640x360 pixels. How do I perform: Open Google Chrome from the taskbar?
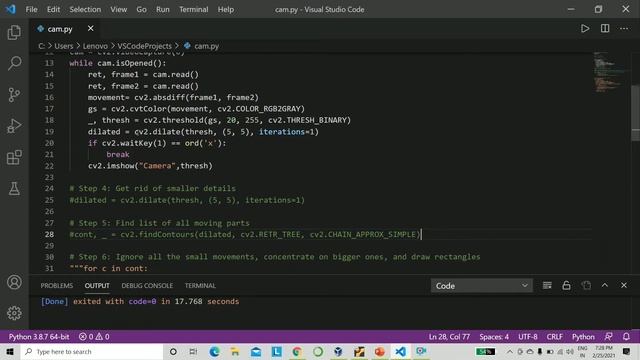tap(297, 351)
